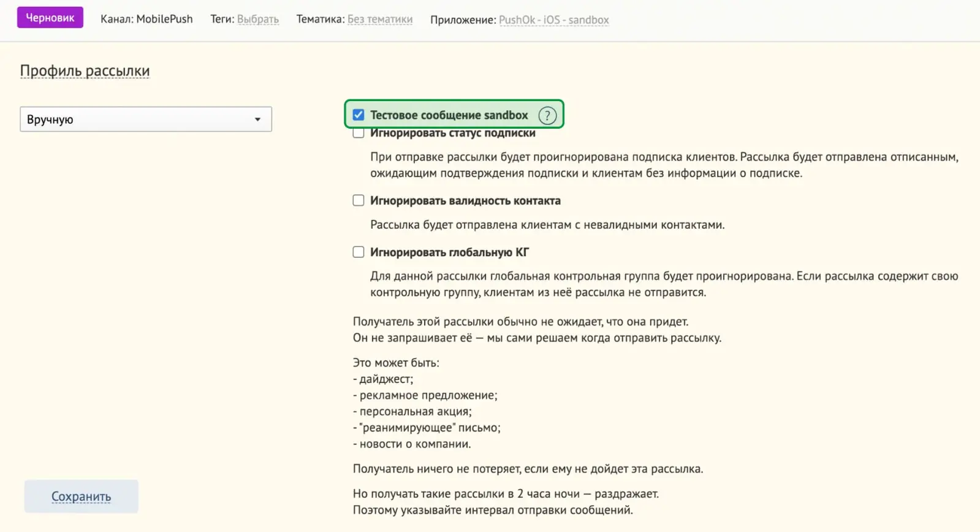Screen dimensions: 980x532
Task: Open the Вручную profile combo box
Action: click(x=146, y=120)
